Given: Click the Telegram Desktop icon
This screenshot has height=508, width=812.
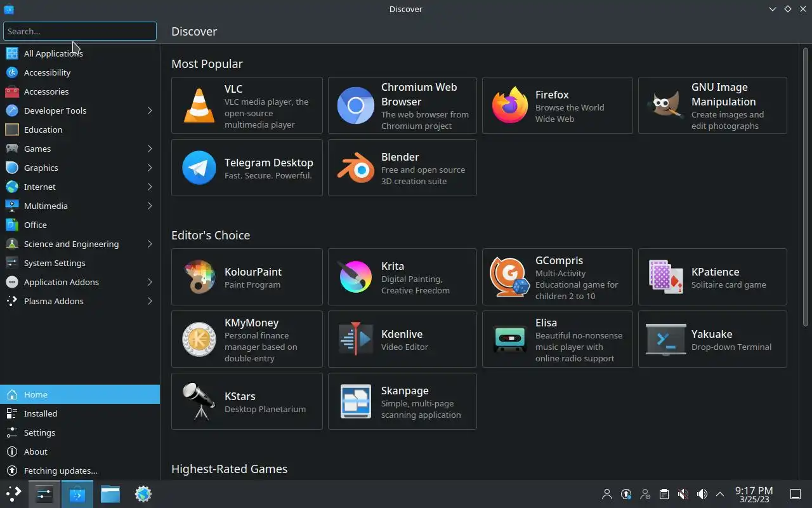Looking at the screenshot, I should point(199,168).
